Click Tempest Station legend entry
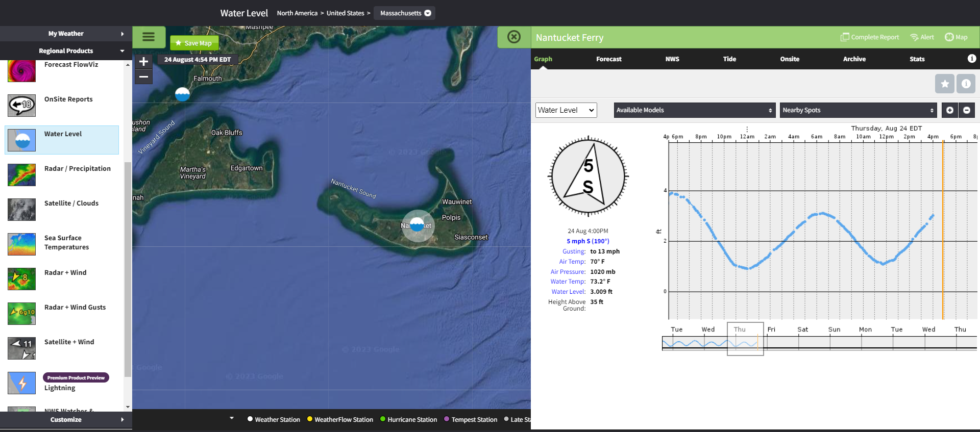Viewport: 980px width, 432px height. [471, 420]
